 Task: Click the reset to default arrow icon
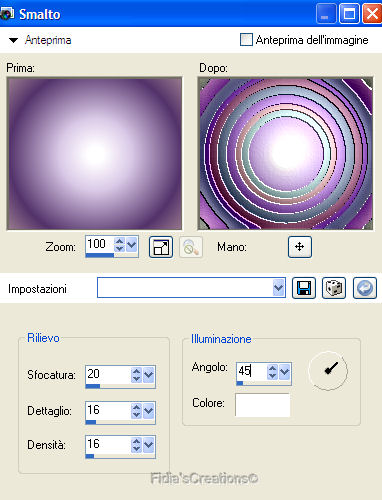point(365,288)
